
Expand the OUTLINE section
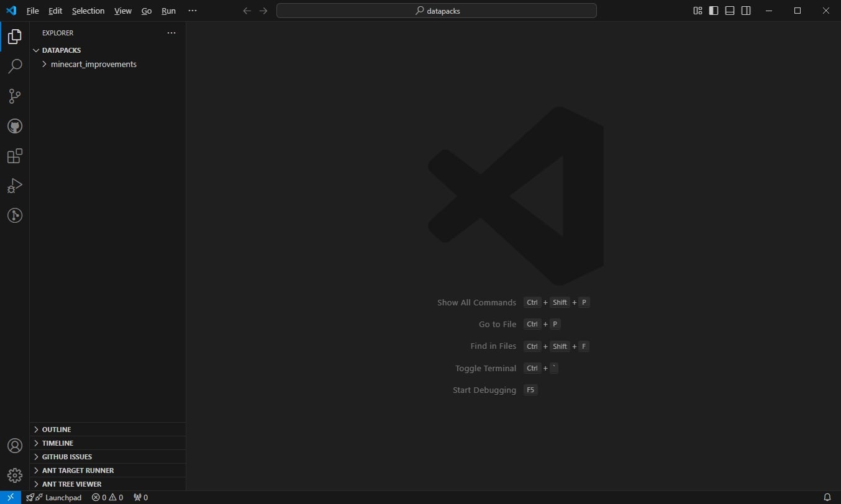56,429
